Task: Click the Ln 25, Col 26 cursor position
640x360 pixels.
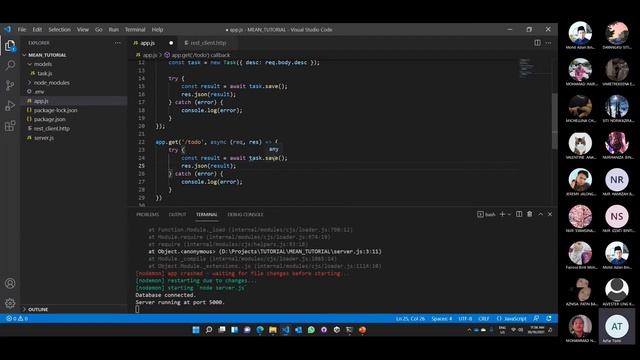Action: [410, 319]
